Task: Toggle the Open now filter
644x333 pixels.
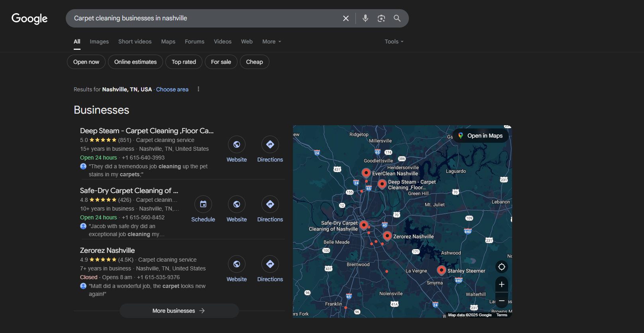Action: click(86, 62)
